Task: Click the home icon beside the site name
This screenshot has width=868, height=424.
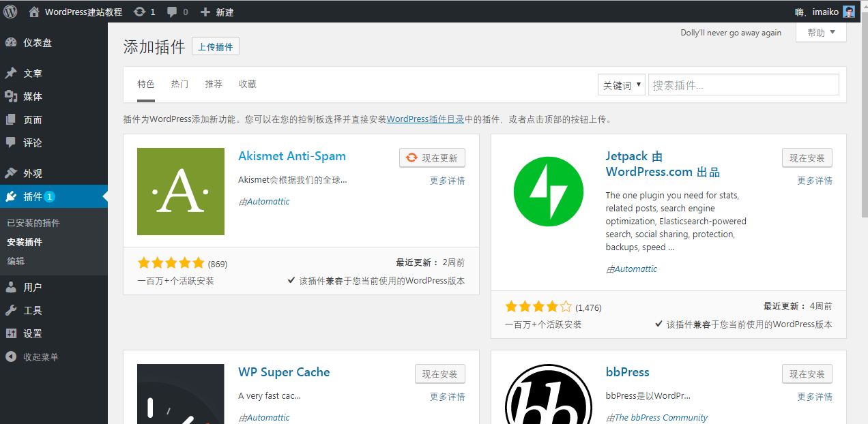Action: coord(34,12)
